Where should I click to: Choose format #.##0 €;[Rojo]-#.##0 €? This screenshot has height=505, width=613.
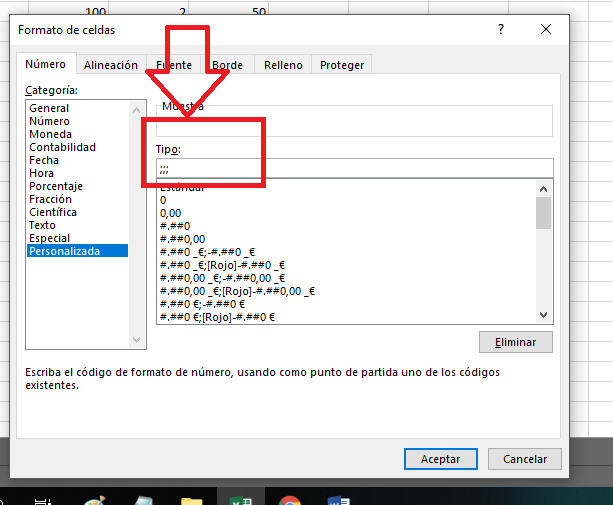346,317
